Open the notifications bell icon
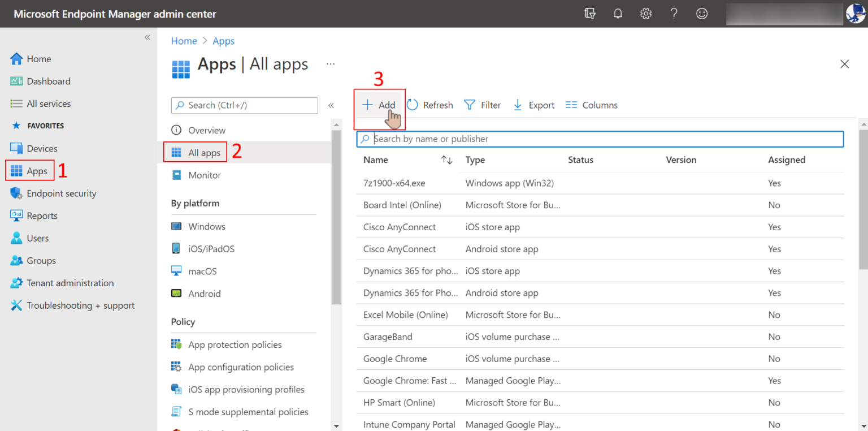This screenshot has width=868, height=431. pyautogui.click(x=618, y=14)
